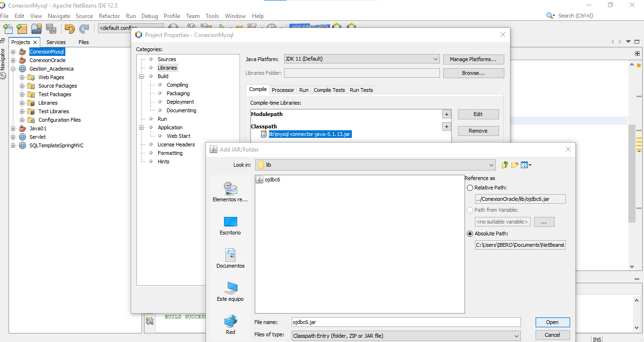Click Cancel in Add JAR/Folder dialog
This screenshot has height=342, width=644.
coord(553,335)
